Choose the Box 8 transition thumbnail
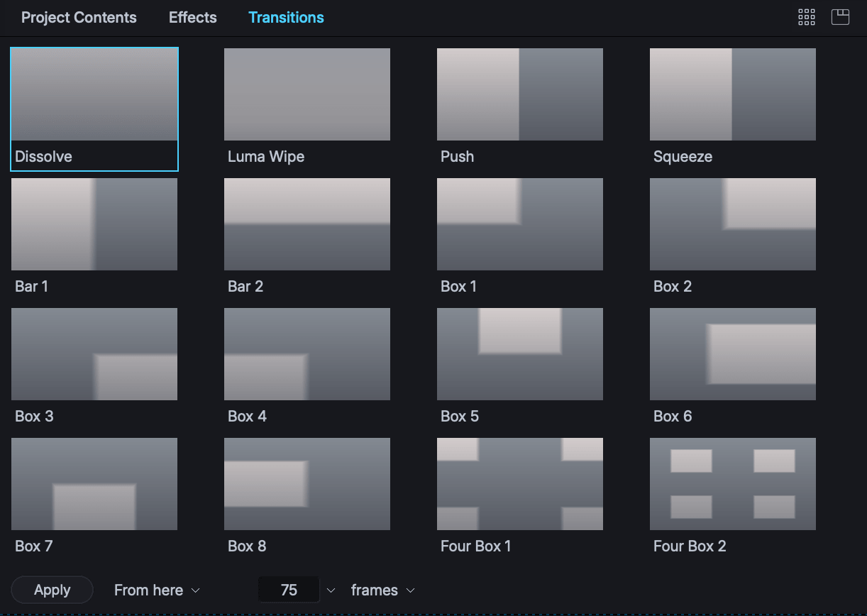 [x=307, y=484]
